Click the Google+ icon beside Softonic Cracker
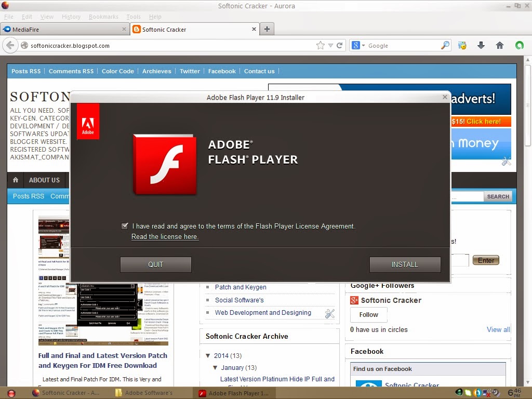Screen dimensions: 532x399 [354, 300]
